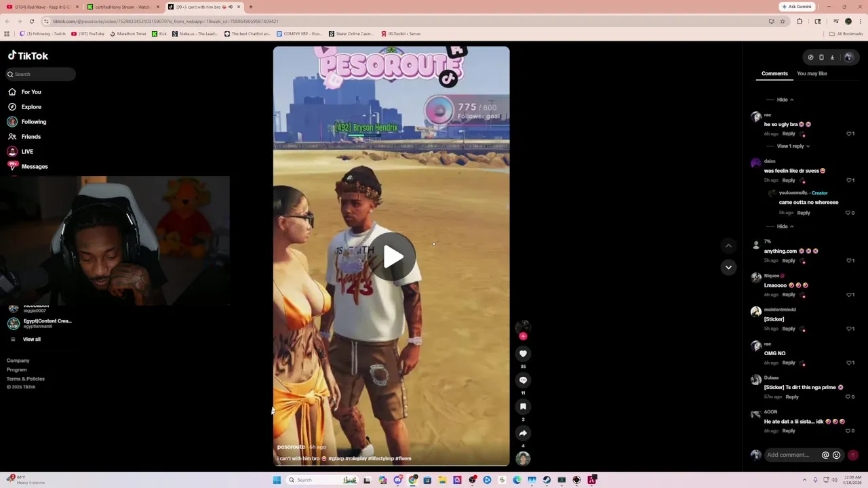Click the Ask Gemini button
The image size is (868, 488).
(x=797, y=7)
